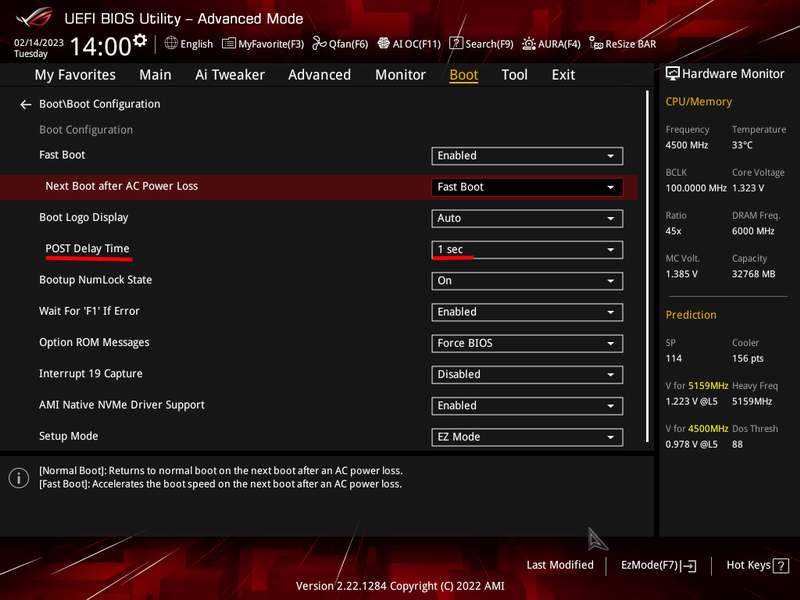The image size is (800, 600).
Task: Click the Prediction heading
Action: pyautogui.click(x=691, y=315)
